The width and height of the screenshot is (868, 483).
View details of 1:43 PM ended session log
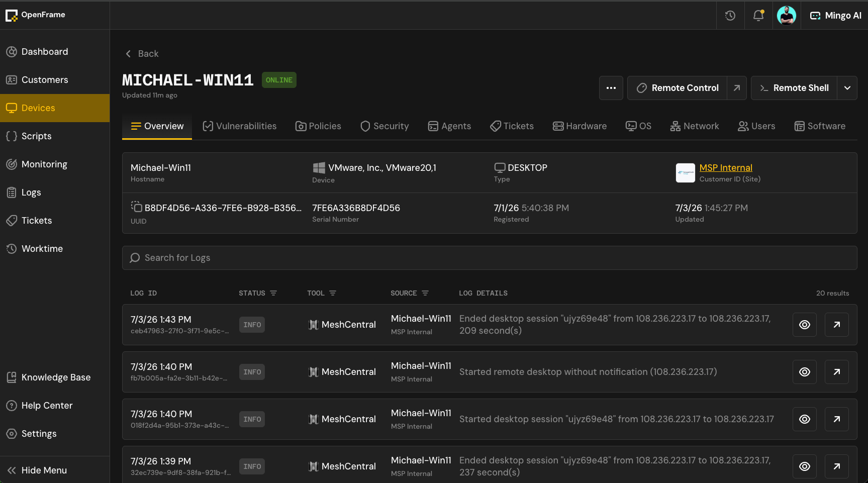click(x=805, y=325)
